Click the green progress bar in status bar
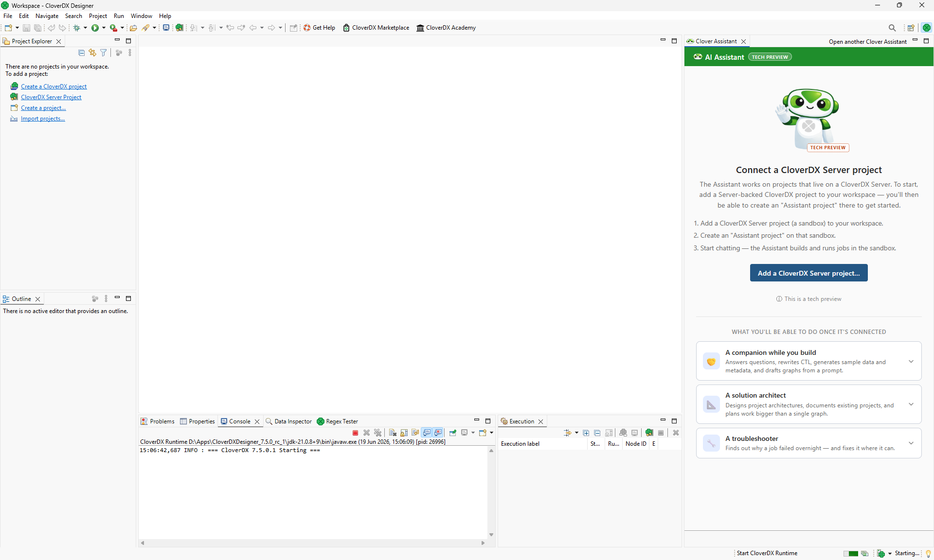The height and width of the screenshot is (560, 934). [851, 553]
